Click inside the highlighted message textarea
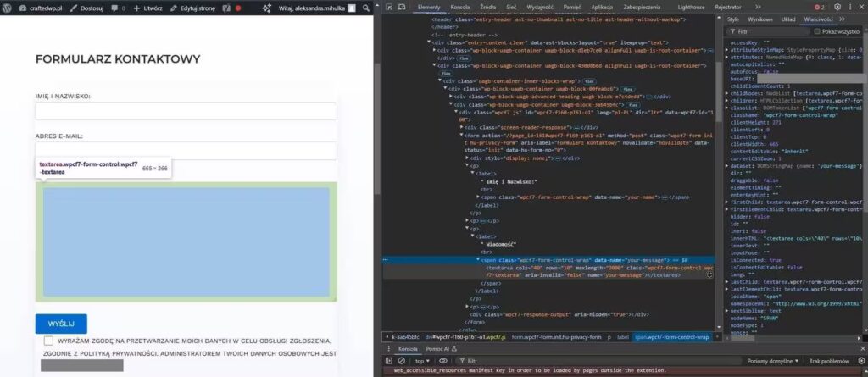This screenshot has height=377, width=868. click(x=186, y=241)
